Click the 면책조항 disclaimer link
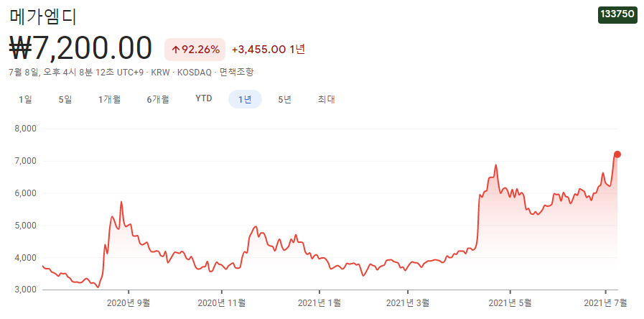Image resolution: width=644 pixels, height=319 pixels. (237, 73)
